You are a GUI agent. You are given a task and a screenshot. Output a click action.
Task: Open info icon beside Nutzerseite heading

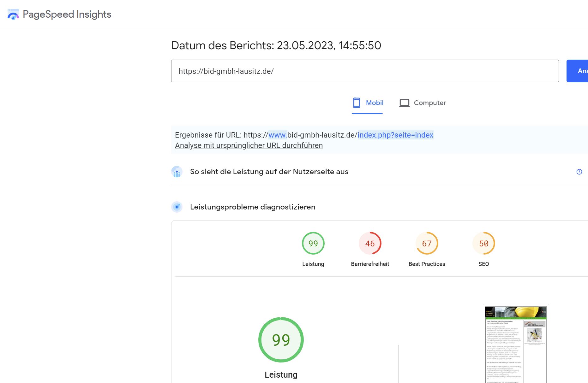tap(579, 172)
